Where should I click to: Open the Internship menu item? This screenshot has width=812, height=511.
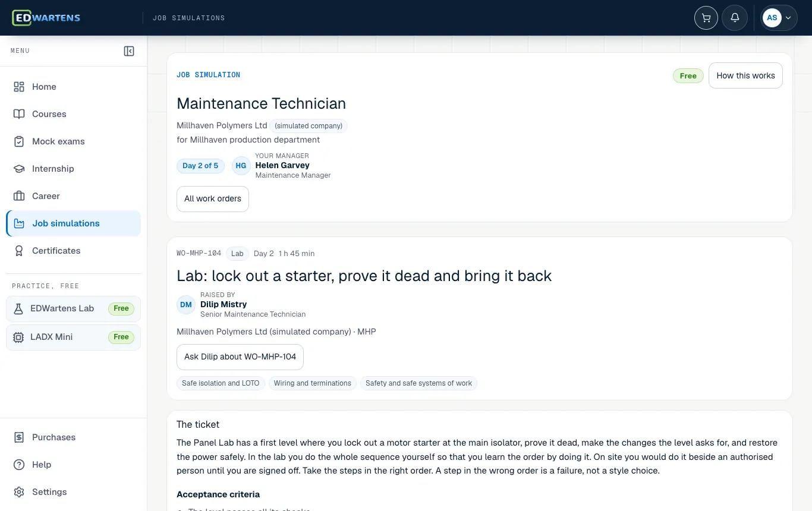point(74,169)
